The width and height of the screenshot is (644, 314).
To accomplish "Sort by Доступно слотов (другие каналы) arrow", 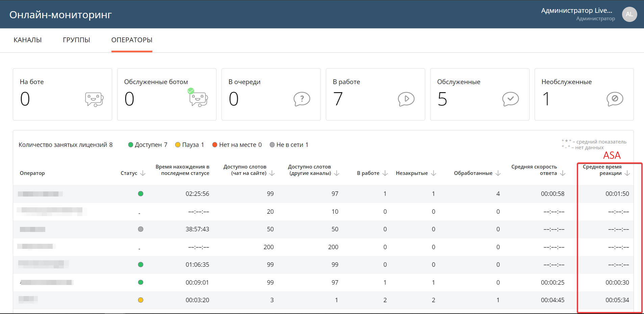I will pos(337,173).
